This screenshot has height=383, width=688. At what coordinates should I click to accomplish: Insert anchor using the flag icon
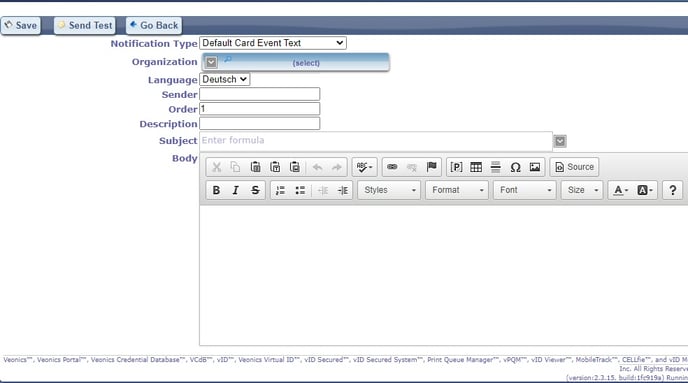tap(431, 167)
